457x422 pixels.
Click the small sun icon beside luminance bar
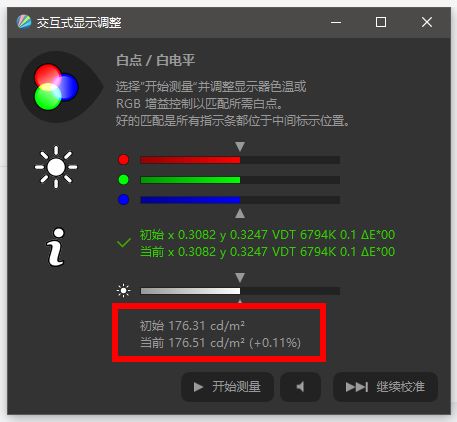(x=123, y=291)
